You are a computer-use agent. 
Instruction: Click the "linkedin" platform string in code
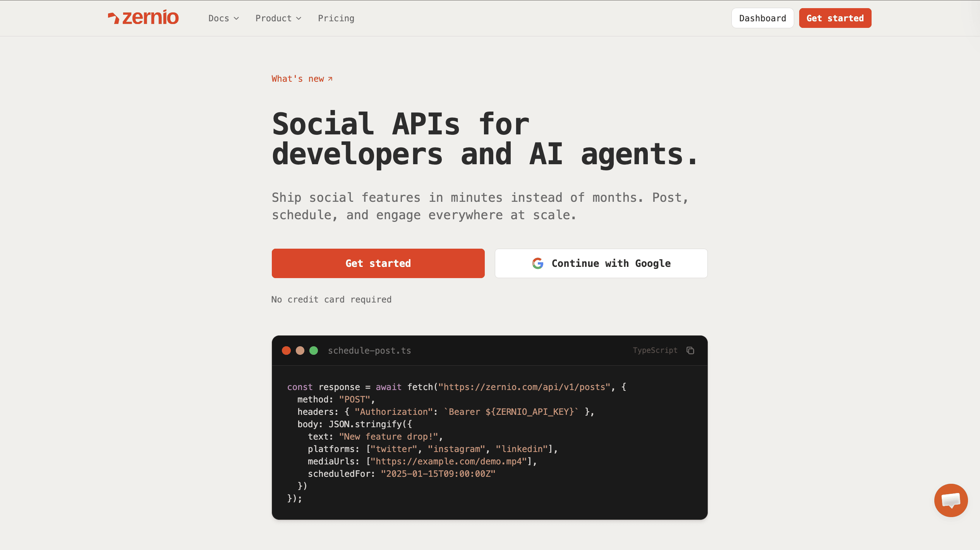click(522, 449)
